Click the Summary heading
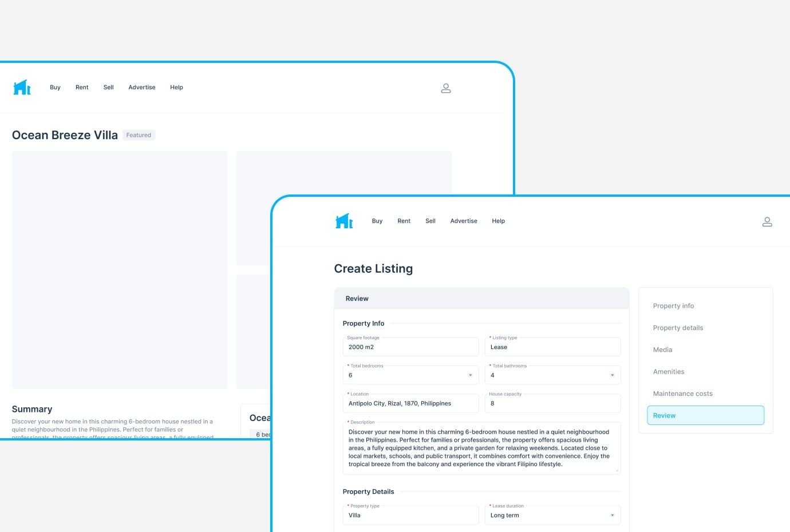Viewport: 790px width, 532px height. coord(32,409)
